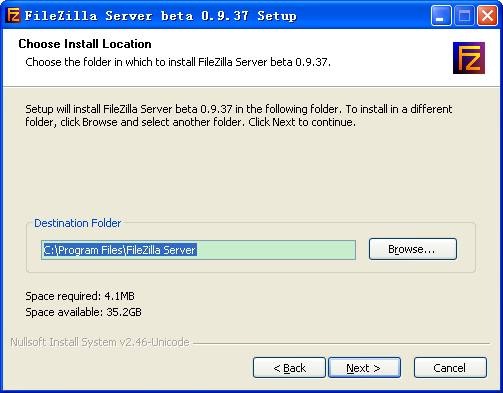Click the 'Destination Folder' group label
The image size is (503, 393).
[x=78, y=223]
